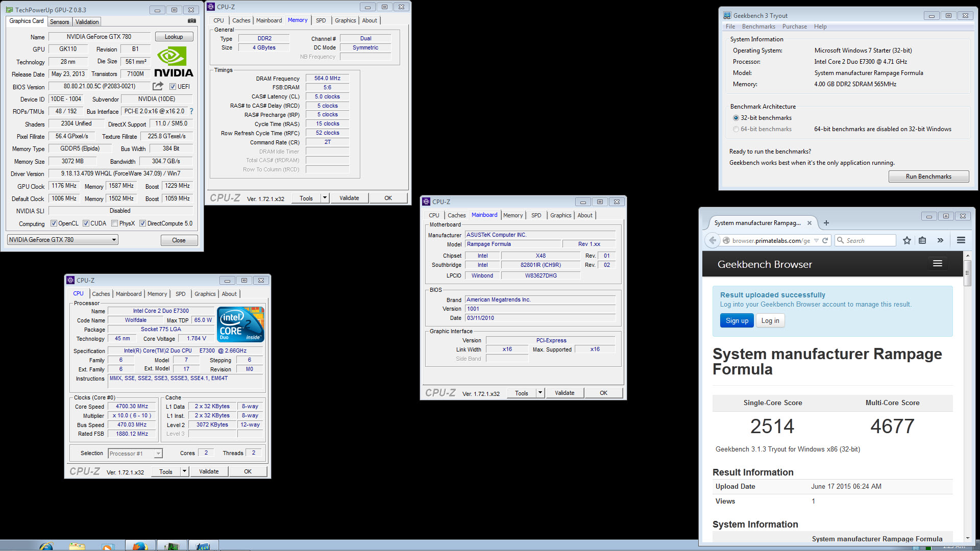Click the Intel Core 2 Duo logo in CPU-Z
The width and height of the screenshot is (980, 551).
[240, 324]
